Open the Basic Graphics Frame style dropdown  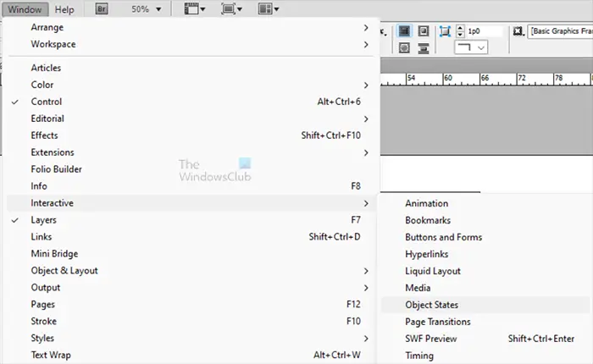tap(560, 31)
